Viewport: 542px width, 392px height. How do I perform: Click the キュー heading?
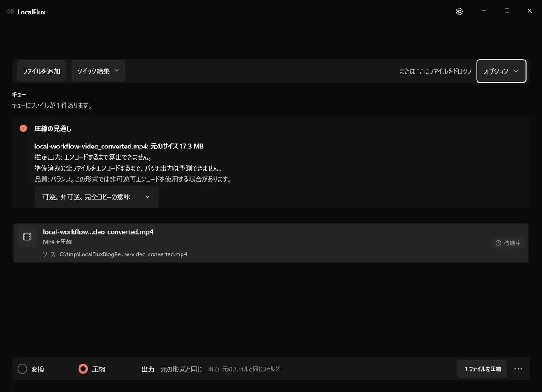point(19,95)
